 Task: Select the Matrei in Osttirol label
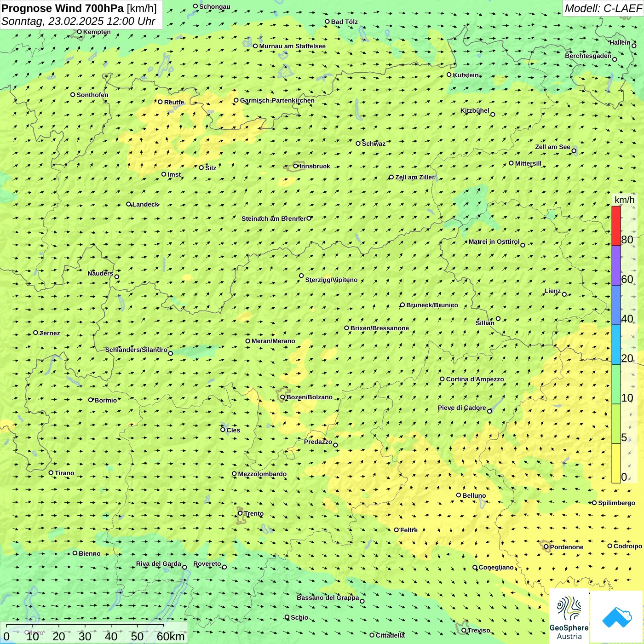coord(494,242)
